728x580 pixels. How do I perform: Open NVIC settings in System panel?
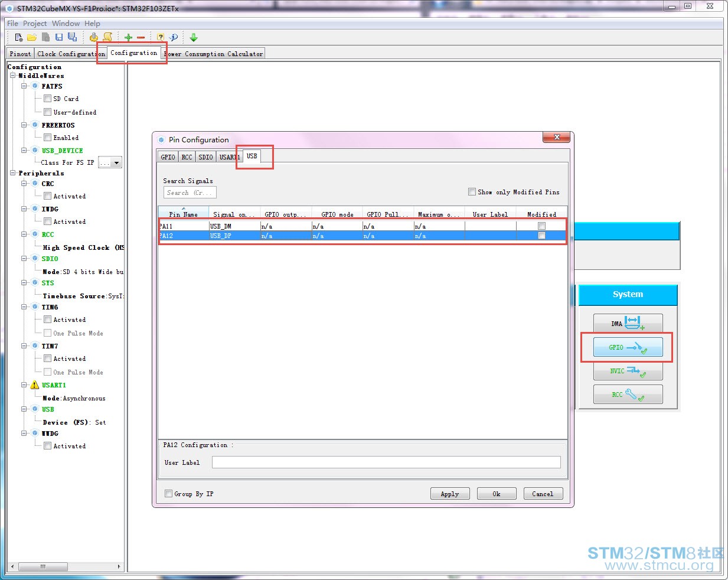[x=628, y=371]
